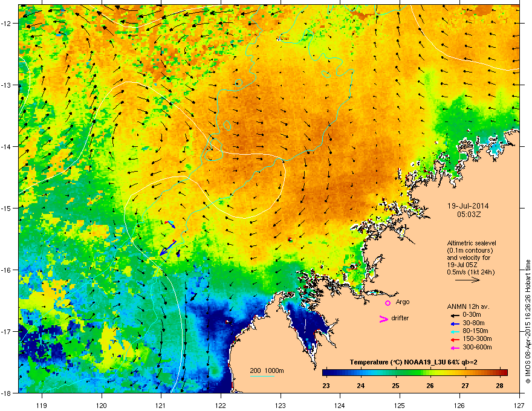Click the '0-30m' depth label
Screen dimensions: 532x411
pos(472,315)
